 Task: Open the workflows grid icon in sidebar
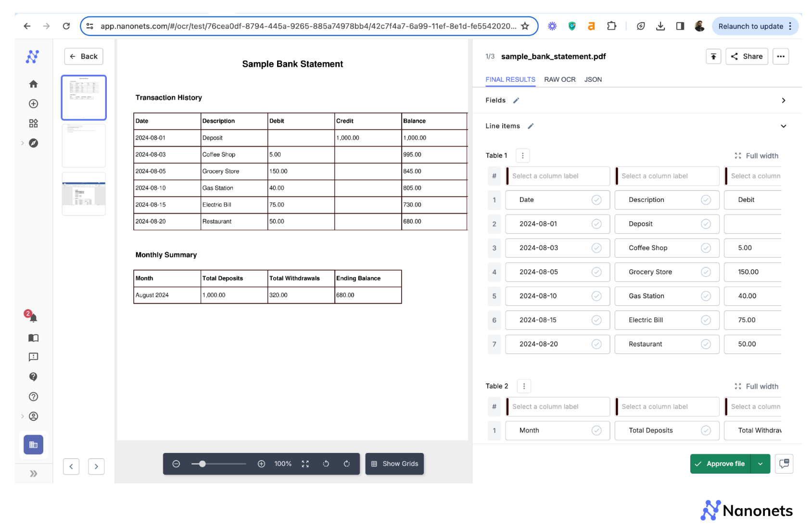coord(33,123)
